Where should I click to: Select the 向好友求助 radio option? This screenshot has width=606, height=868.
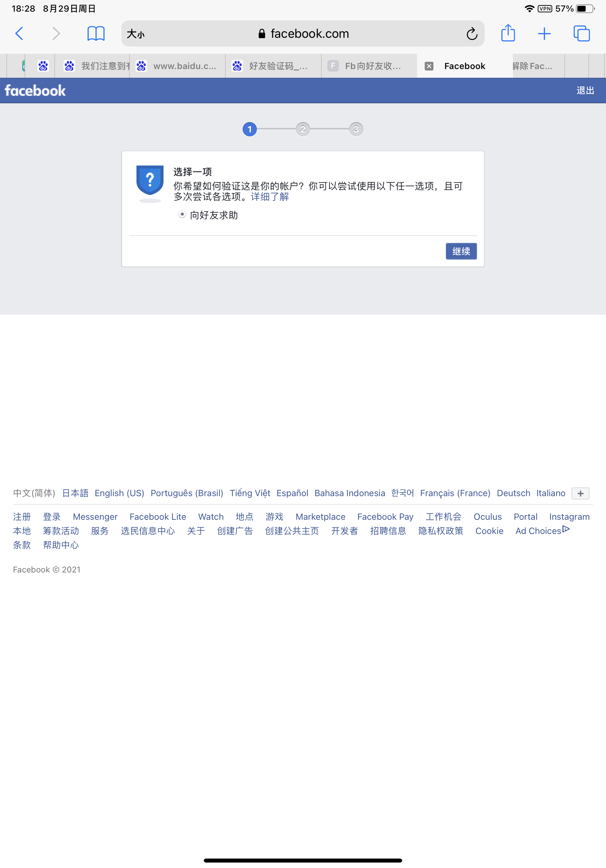[182, 214]
